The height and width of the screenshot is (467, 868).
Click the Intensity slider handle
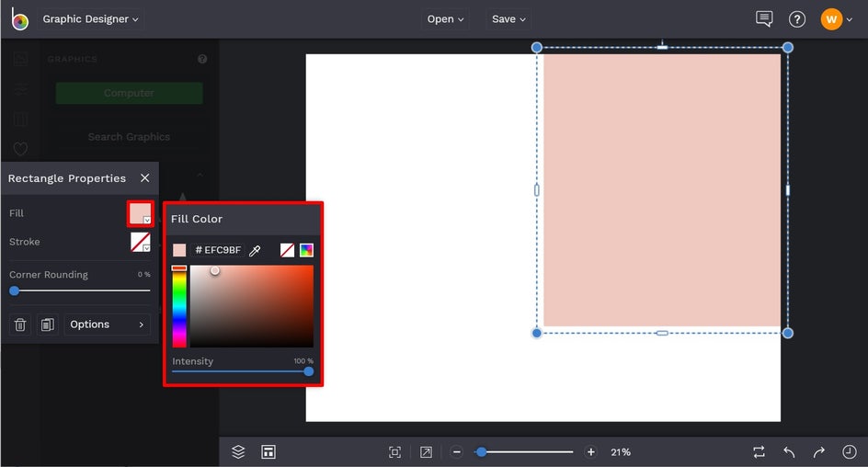308,371
